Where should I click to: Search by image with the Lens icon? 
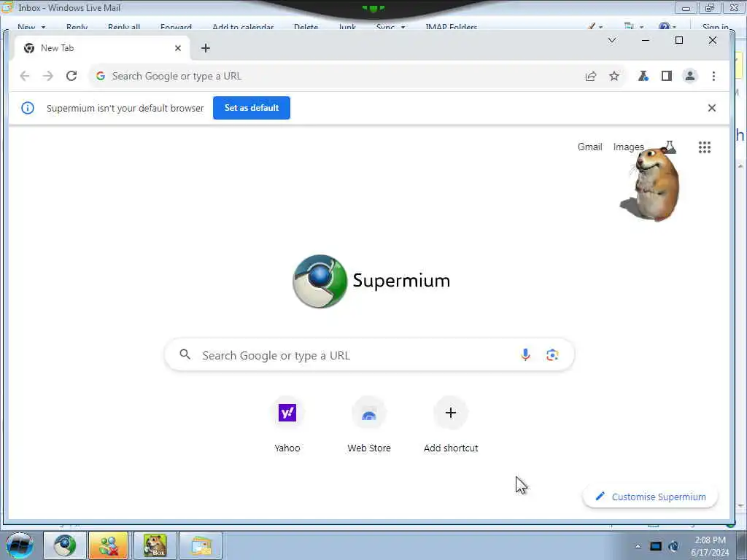pyautogui.click(x=552, y=355)
